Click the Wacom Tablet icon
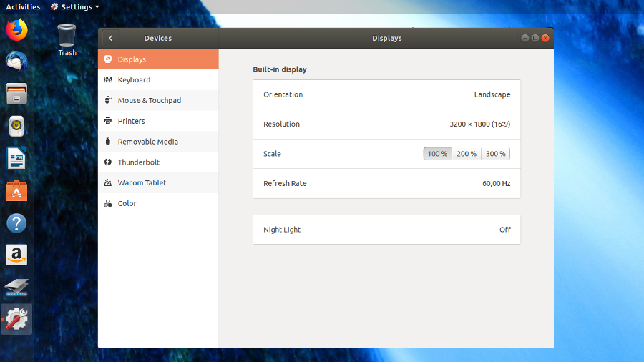Viewport: 644px width, 362px height. pyautogui.click(x=108, y=183)
